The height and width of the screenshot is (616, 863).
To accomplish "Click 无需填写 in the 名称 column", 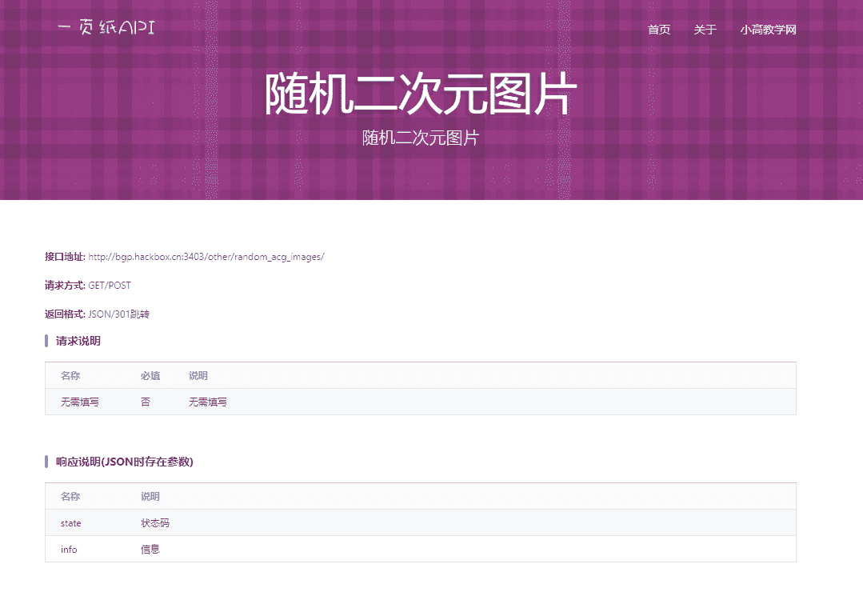I will 80,402.
